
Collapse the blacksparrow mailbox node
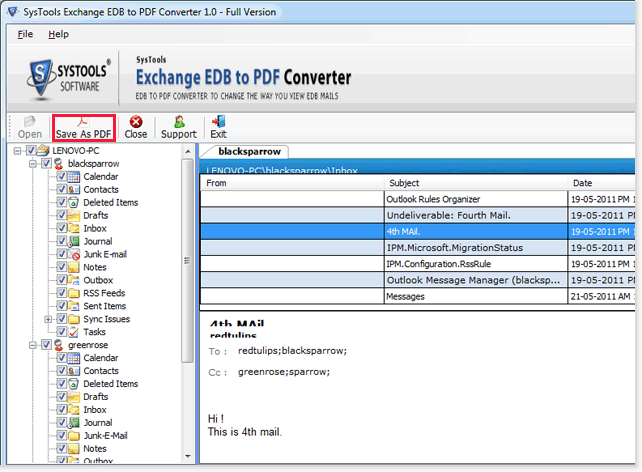[33, 164]
